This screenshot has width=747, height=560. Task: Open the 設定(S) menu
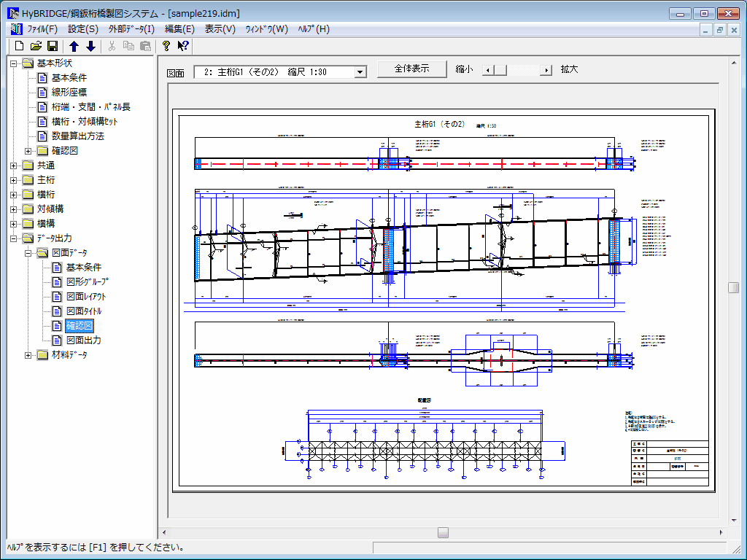click(82, 29)
